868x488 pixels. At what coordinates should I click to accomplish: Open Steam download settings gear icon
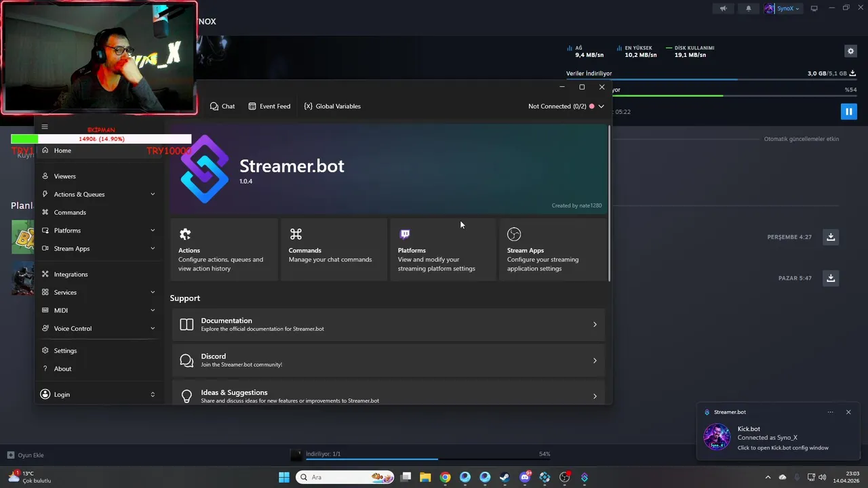[850, 51]
